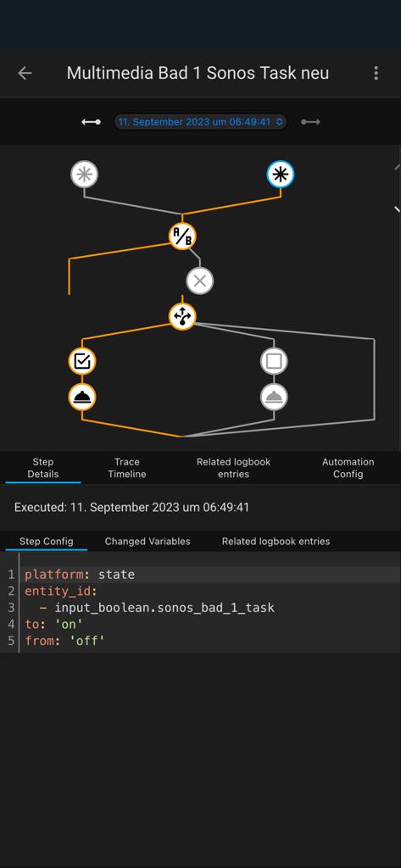The image size is (401, 868).
Task: Select the gray unselected trigger node
Action: (x=84, y=175)
